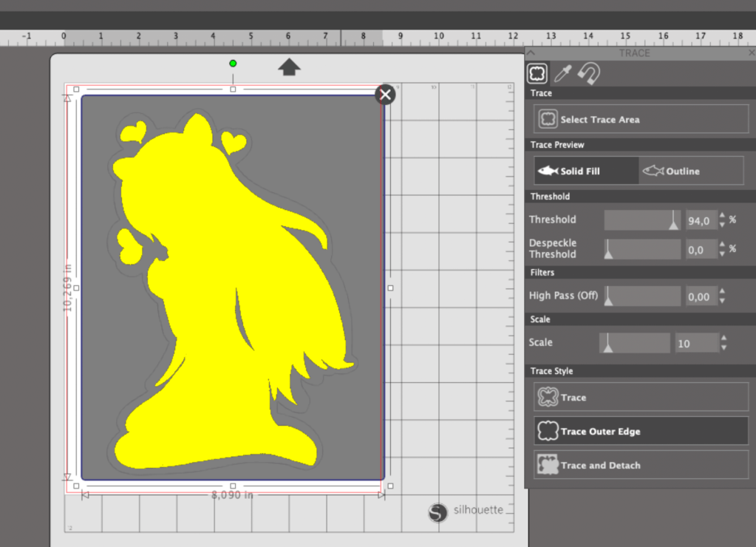Switch to the eyedropper trace-by-color tab

point(563,72)
